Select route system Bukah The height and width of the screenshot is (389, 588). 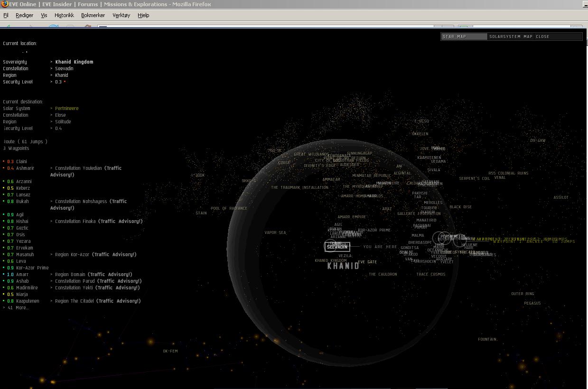(22, 201)
